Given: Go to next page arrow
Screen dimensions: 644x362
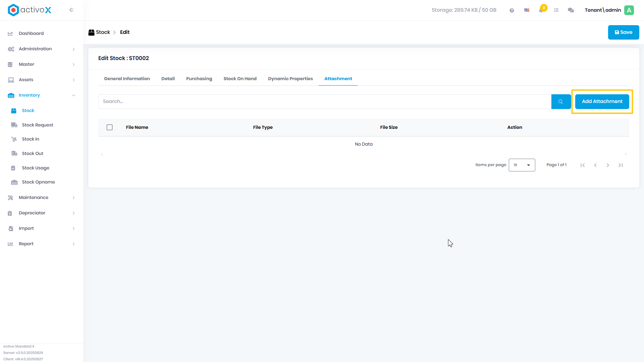Looking at the screenshot, I should [x=608, y=165].
